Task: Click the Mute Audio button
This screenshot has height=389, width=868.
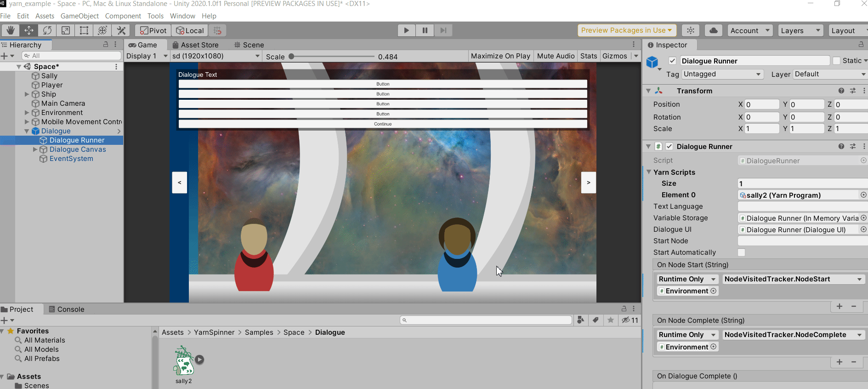Action: click(556, 56)
